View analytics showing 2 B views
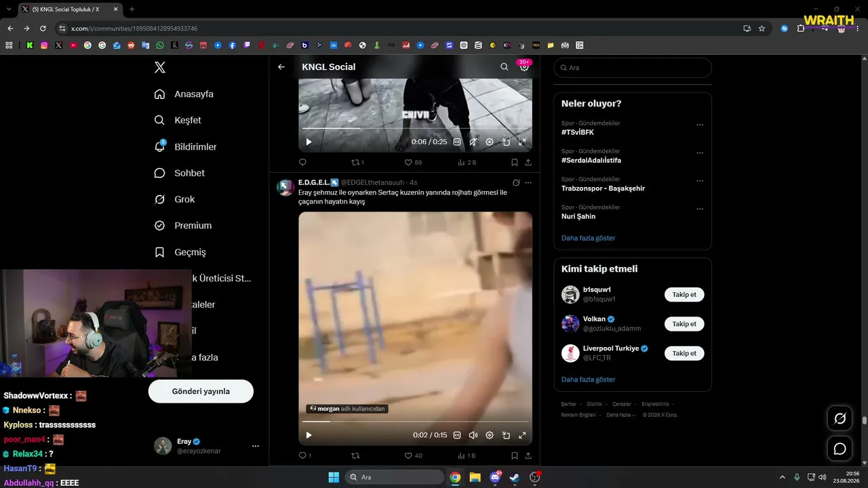The height and width of the screenshot is (488, 868). point(467,163)
